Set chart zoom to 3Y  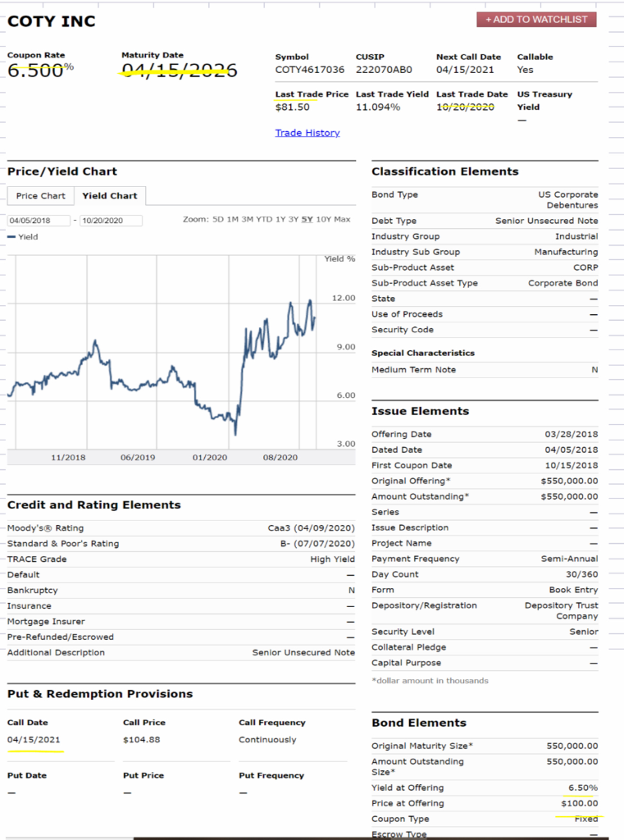[294, 220]
